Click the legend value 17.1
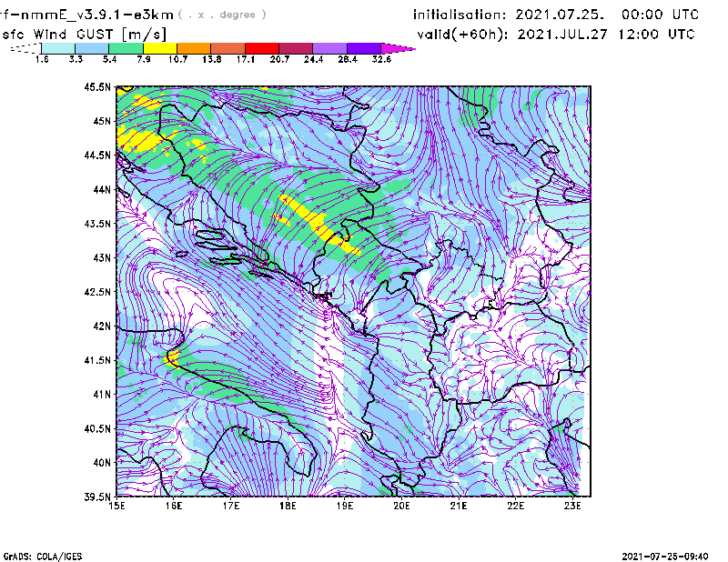728x562 pixels. tap(245, 59)
